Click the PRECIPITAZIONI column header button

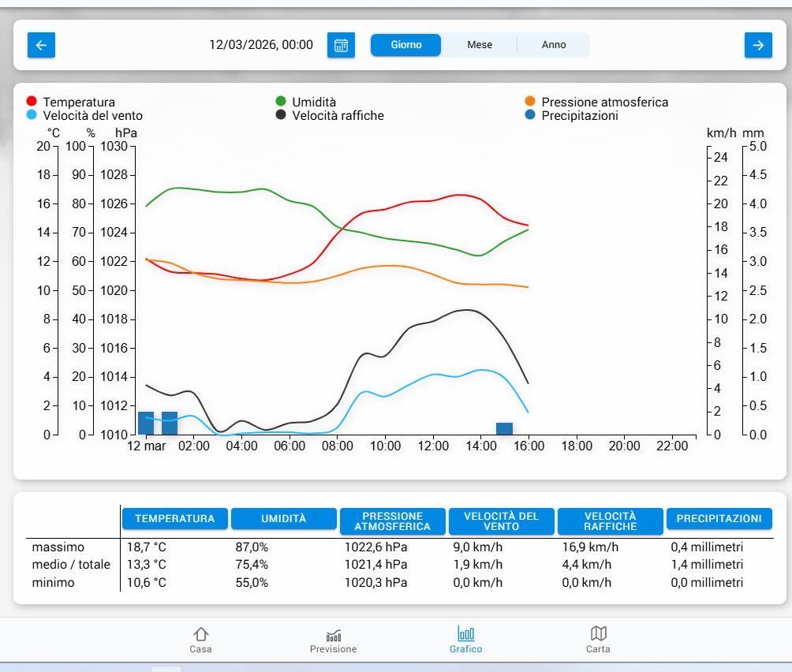[x=719, y=518]
